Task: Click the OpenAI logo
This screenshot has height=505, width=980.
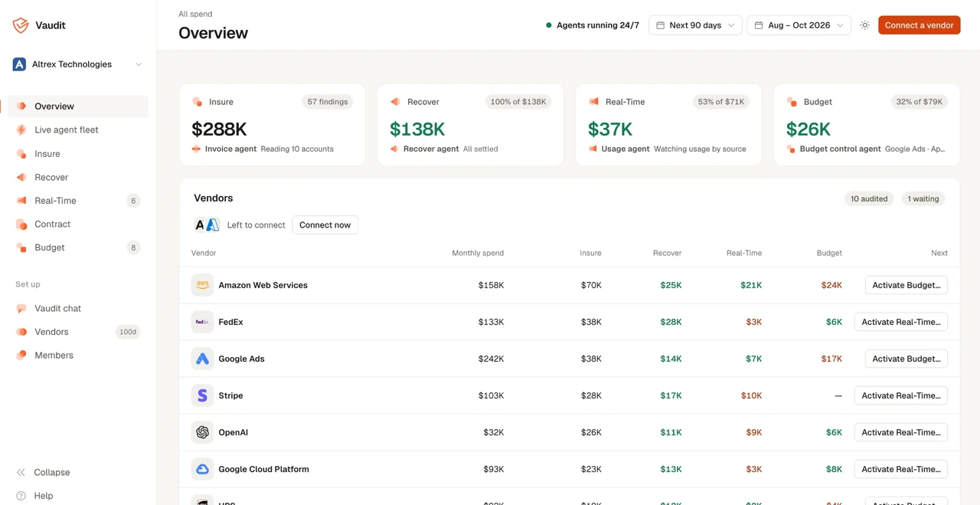Action: [x=202, y=432]
